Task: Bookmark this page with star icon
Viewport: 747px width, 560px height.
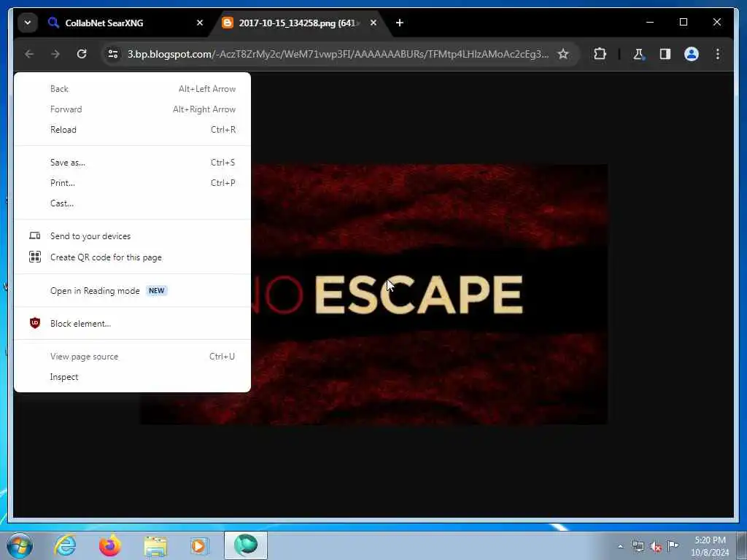Action: (x=563, y=54)
